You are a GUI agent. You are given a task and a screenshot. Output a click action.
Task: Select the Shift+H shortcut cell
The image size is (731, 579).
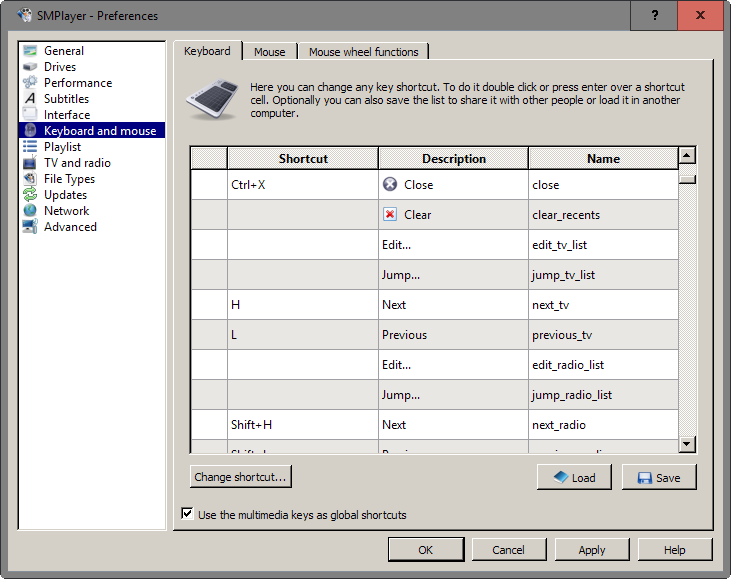303,424
